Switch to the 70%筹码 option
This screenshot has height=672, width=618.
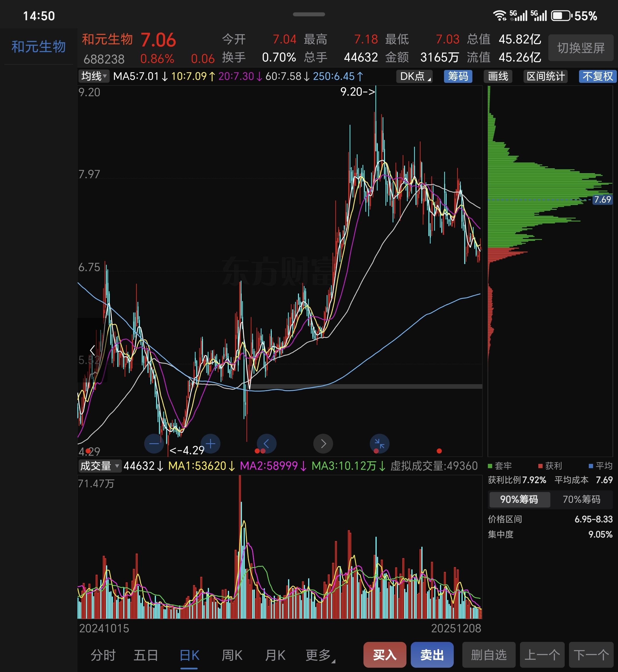point(581,499)
